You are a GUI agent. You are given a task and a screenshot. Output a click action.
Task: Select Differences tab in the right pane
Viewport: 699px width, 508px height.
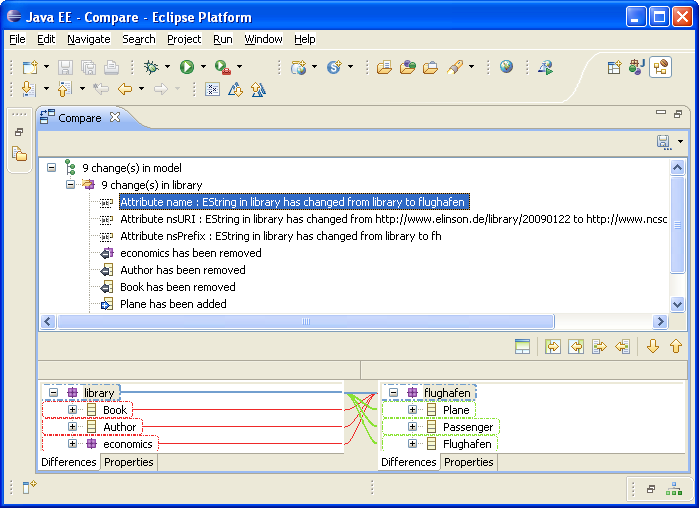(408, 462)
